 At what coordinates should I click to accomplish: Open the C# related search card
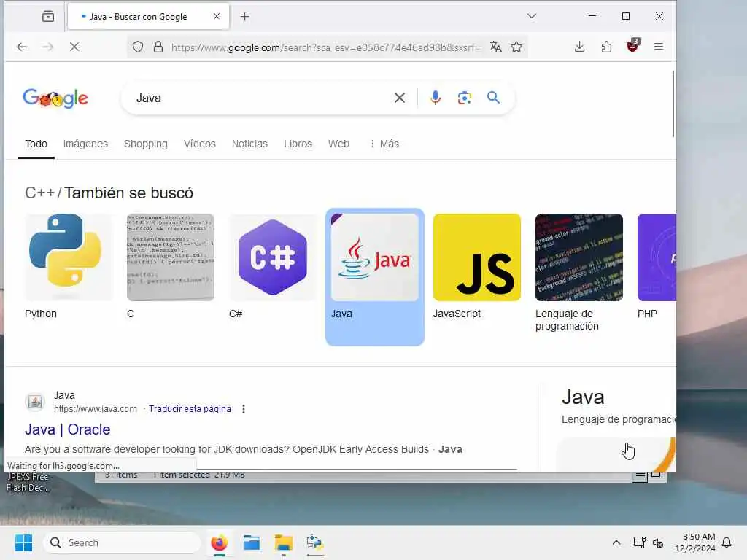(x=273, y=267)
